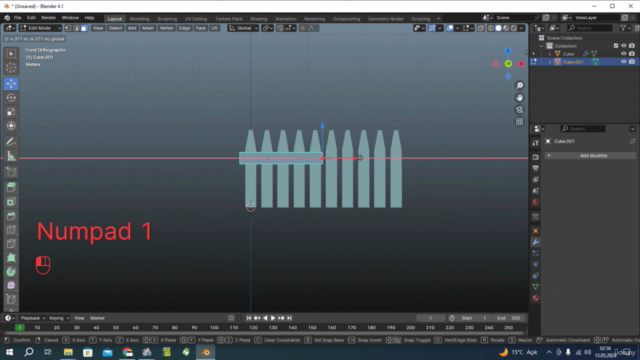Click the End frame field
This screenshot has height=360, width=640.
(509, 318)
